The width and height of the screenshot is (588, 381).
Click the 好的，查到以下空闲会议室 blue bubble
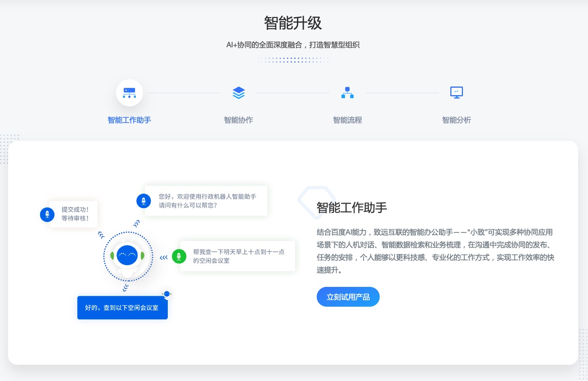(x=122, y=308)
